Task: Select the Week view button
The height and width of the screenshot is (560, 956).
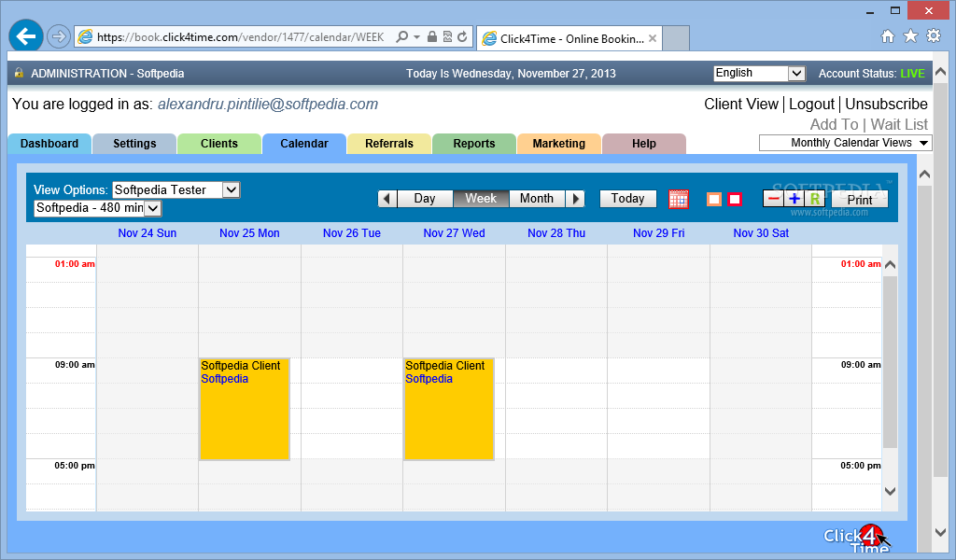Action: (481, 199)
